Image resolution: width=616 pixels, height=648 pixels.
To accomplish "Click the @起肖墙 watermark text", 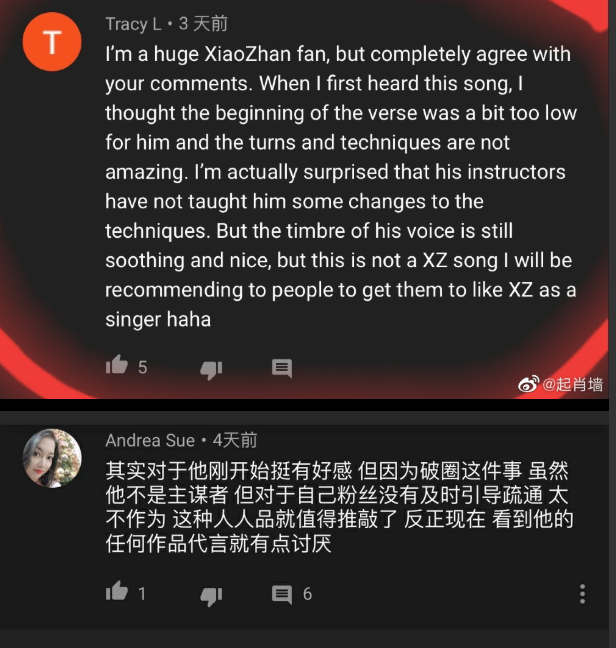I will point(573,384).
